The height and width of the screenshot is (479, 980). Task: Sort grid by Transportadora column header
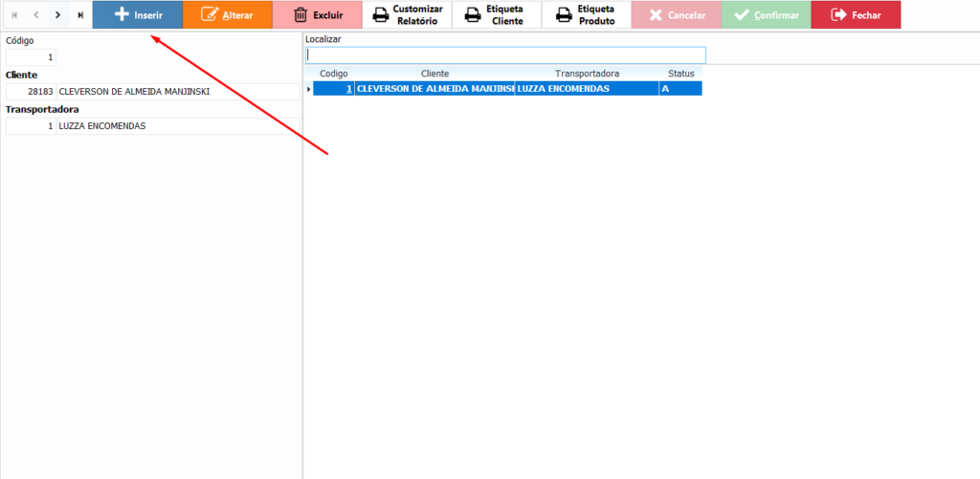click(587, 74)
